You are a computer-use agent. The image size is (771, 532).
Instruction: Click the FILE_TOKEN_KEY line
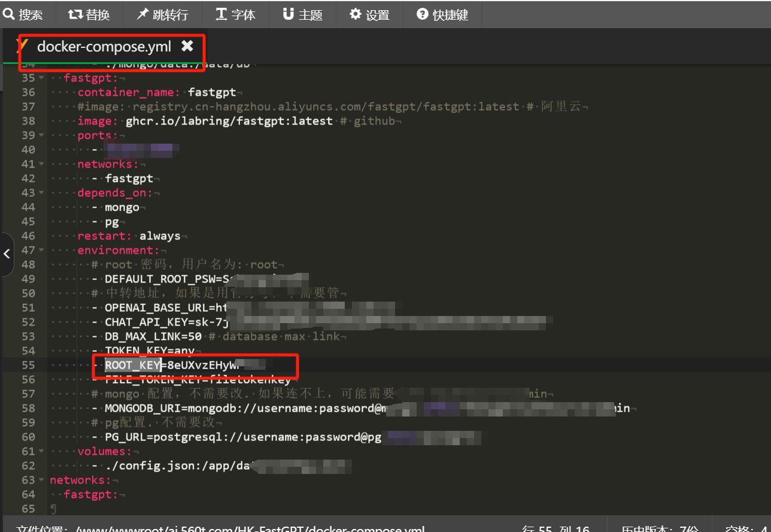click(192, 379)
